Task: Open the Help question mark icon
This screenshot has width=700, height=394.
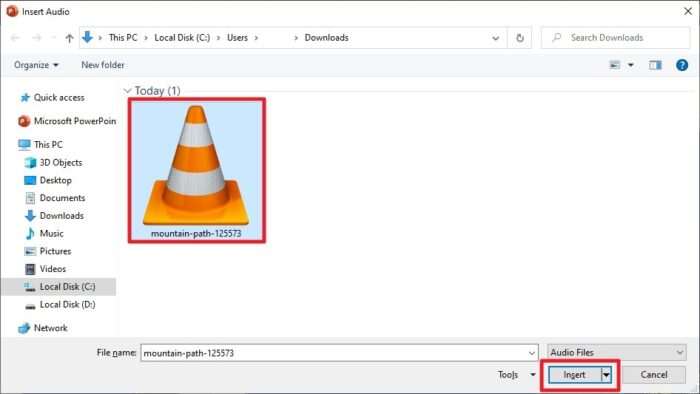Action: coord(682,65)
